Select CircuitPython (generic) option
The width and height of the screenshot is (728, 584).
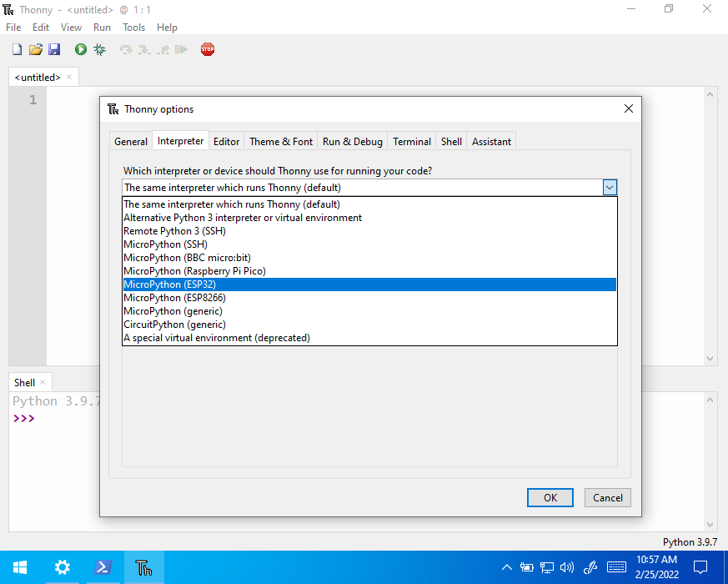tap(369, 325)
